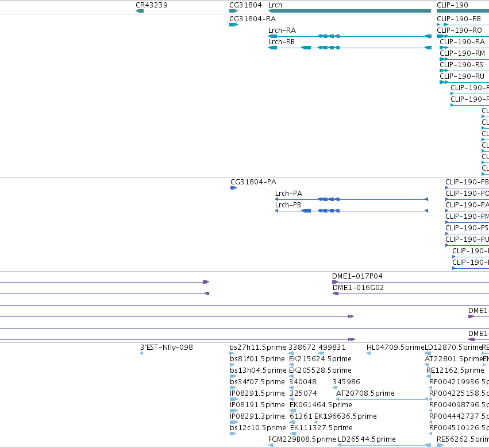Open transcript CLIP-190-RO
Viewport: 489px width, 448px height.
[459, 30]
